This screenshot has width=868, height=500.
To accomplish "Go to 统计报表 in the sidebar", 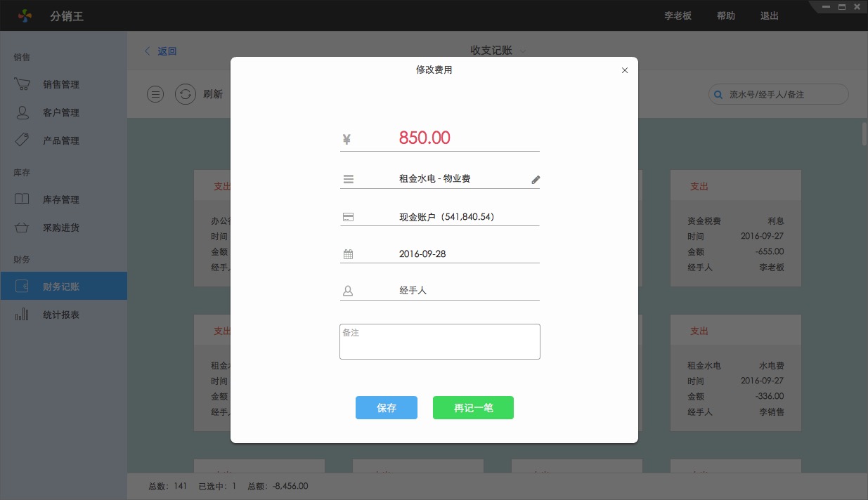I will pos(60,315).
